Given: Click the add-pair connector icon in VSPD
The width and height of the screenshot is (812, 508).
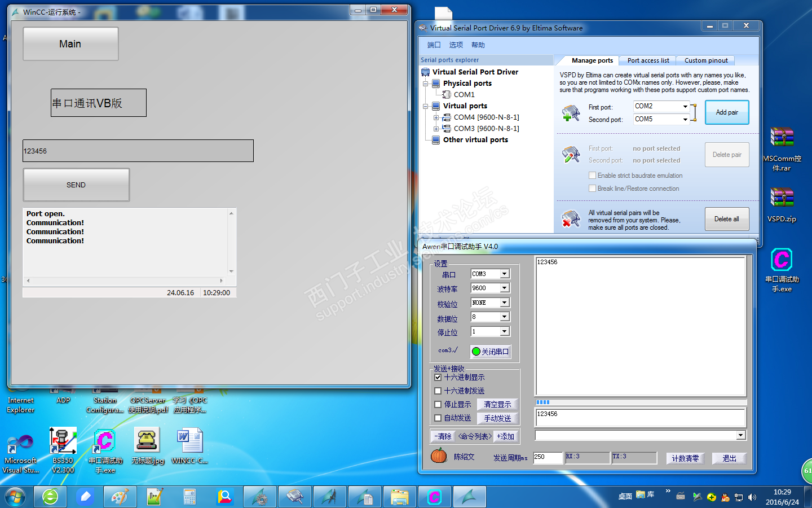Looking at the screenshot, I should coord(571,113).
